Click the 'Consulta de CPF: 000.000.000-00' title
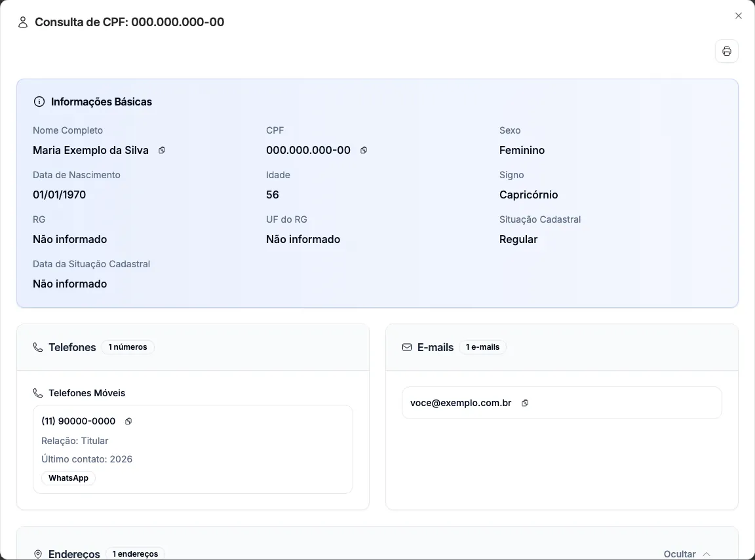 coord(130,22)
